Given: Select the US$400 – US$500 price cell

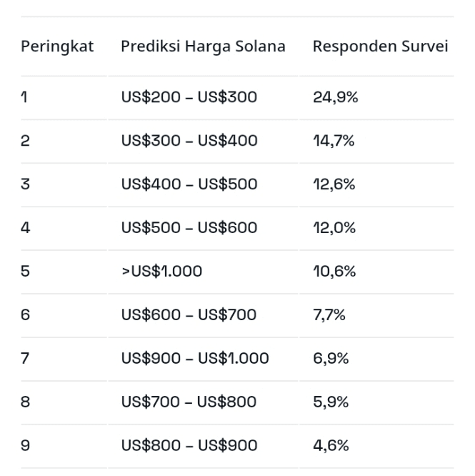Looking at the screenshot, I should pyautogui.click(x=189, y=184).
